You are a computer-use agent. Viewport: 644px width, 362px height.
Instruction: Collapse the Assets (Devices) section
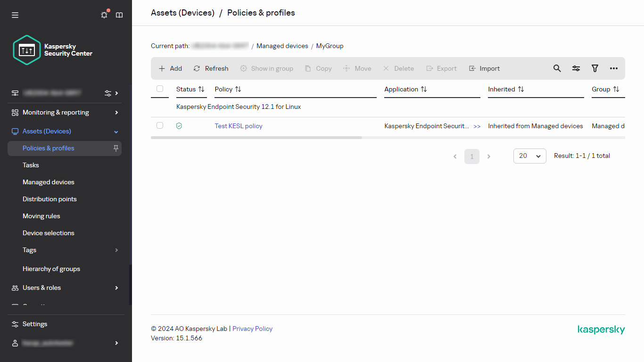point(116,131)
